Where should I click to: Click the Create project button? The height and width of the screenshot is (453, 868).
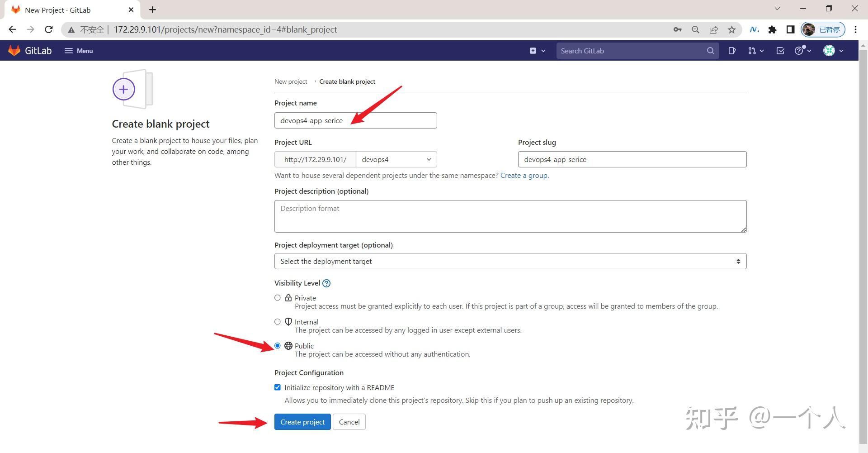(x=302, y=422)
